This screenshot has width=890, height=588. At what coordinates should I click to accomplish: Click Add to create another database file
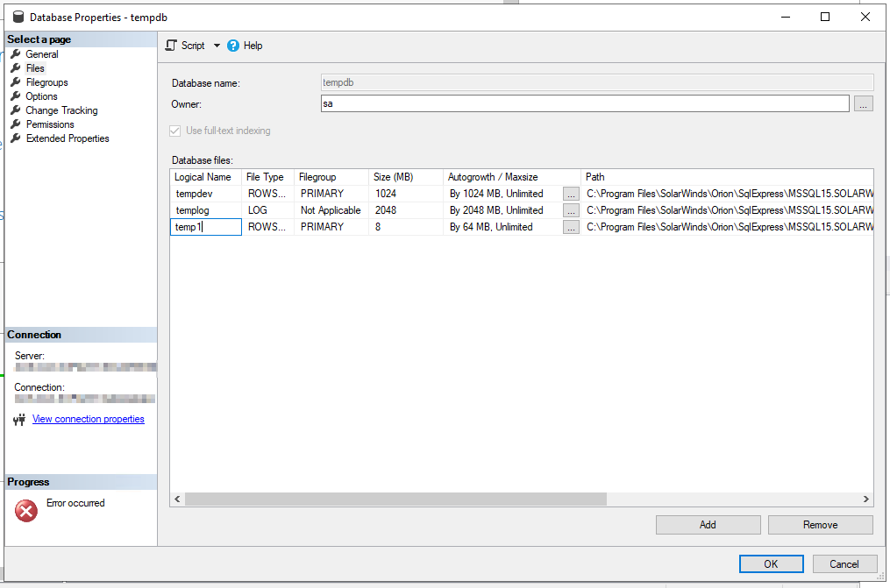coord(708,524)
